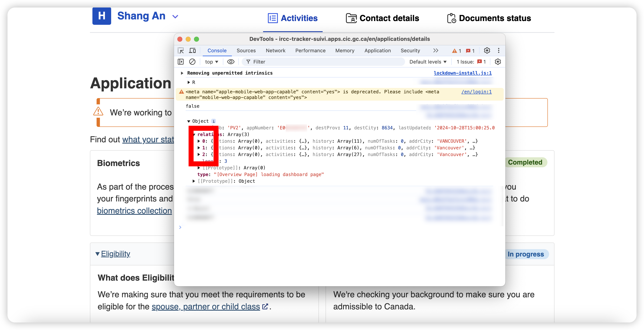Activate the inspect element picker icon
Viewport: 644px width, 330px height.
point(181,51)
